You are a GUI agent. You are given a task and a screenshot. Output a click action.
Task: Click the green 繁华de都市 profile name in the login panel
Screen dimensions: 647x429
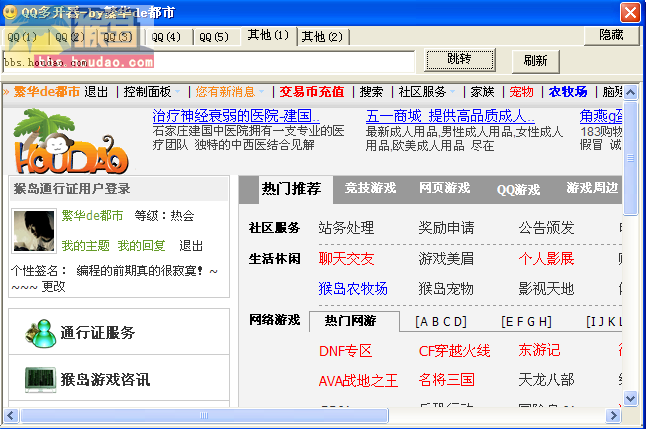(92, 215)
